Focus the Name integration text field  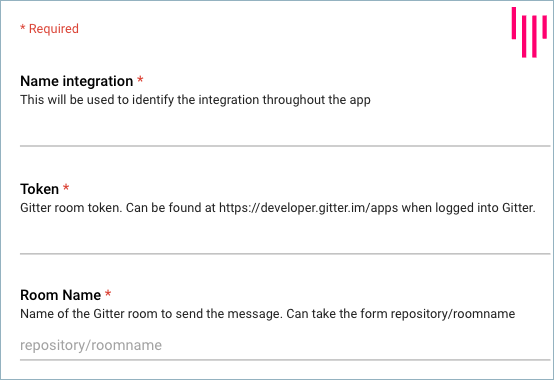click(x=285, y=131)
